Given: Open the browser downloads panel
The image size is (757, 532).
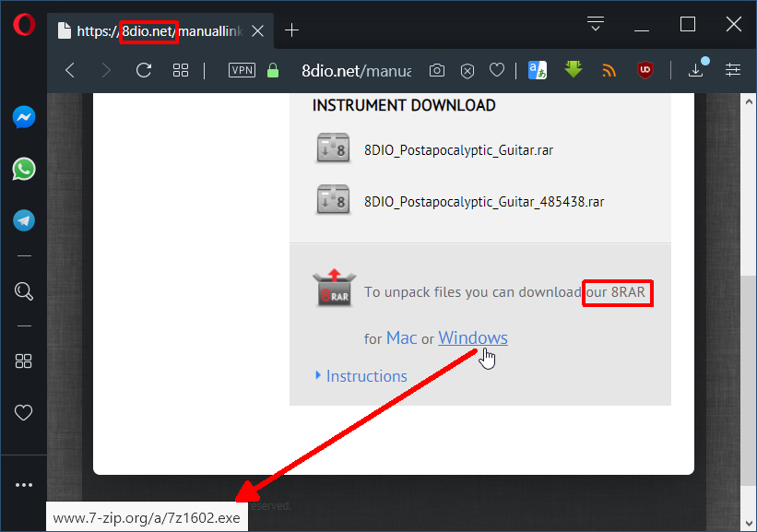Looking at the screenshot, I should (x=696, y=70).
